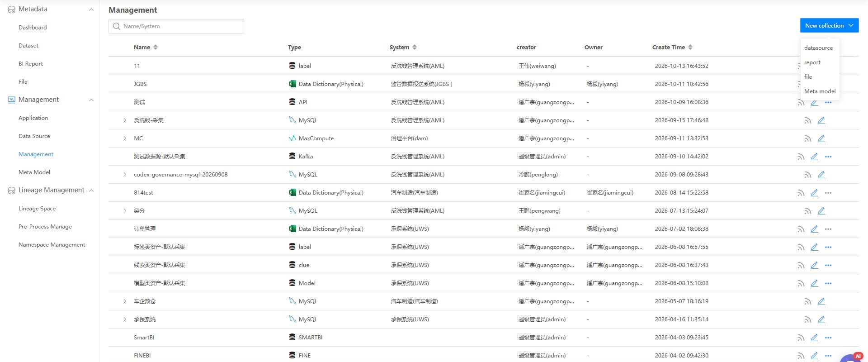The image size is (868, 362).
Task: Focus the Name/System search field
Action: [176, 26]
